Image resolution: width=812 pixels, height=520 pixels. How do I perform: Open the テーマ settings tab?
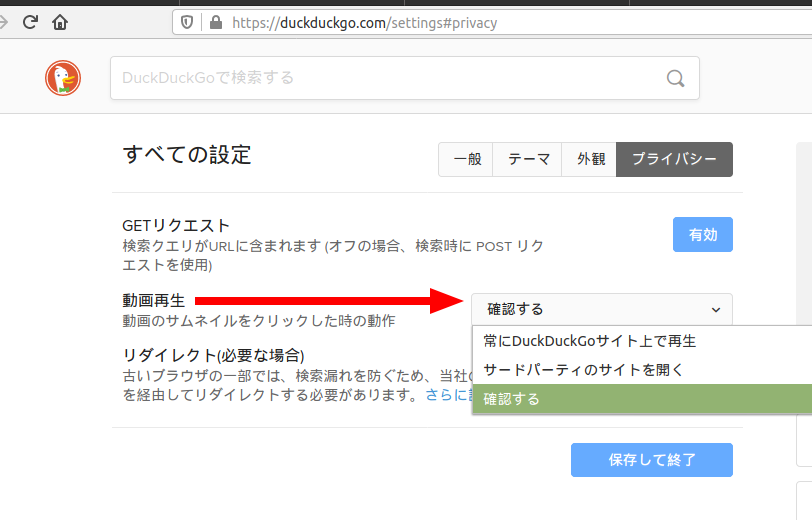527,160
